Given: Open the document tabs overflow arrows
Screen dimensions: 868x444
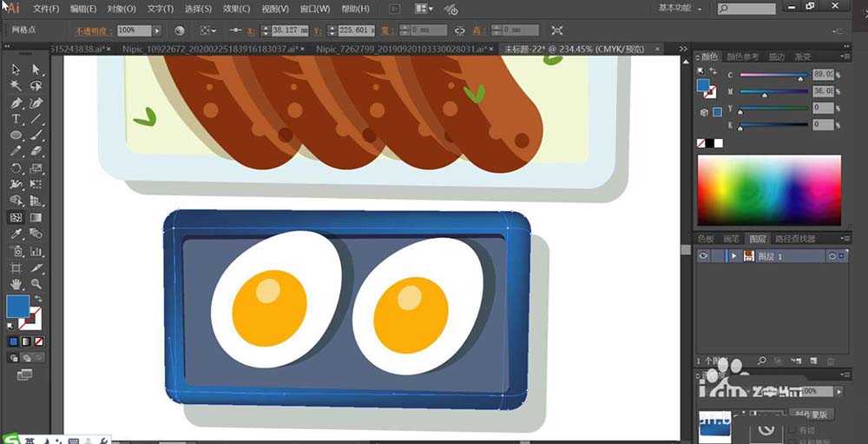Looking at the screenshot, I should click(x=683, y=49).
